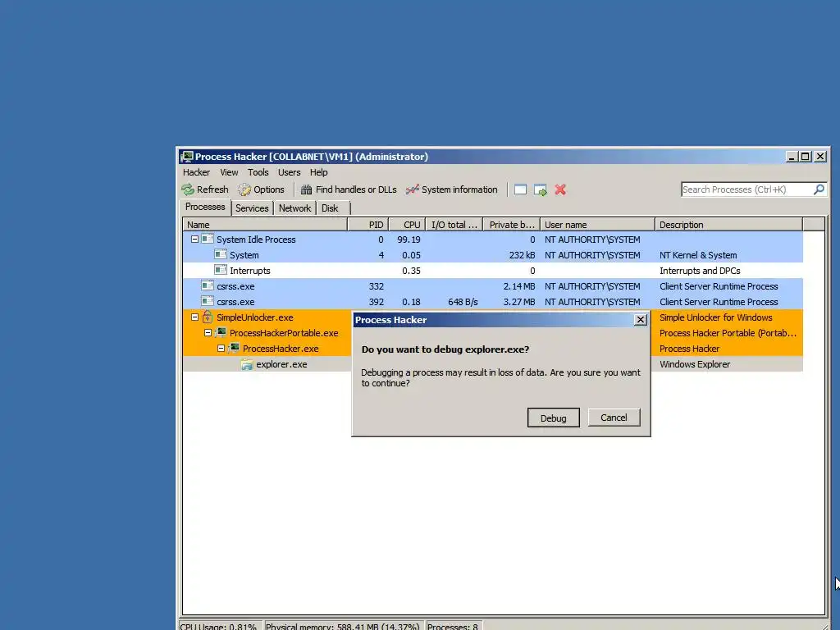The image size is (840, 630).
Task: Click the Process Hacker title bar icon
Action: click(x=187, y=157)
